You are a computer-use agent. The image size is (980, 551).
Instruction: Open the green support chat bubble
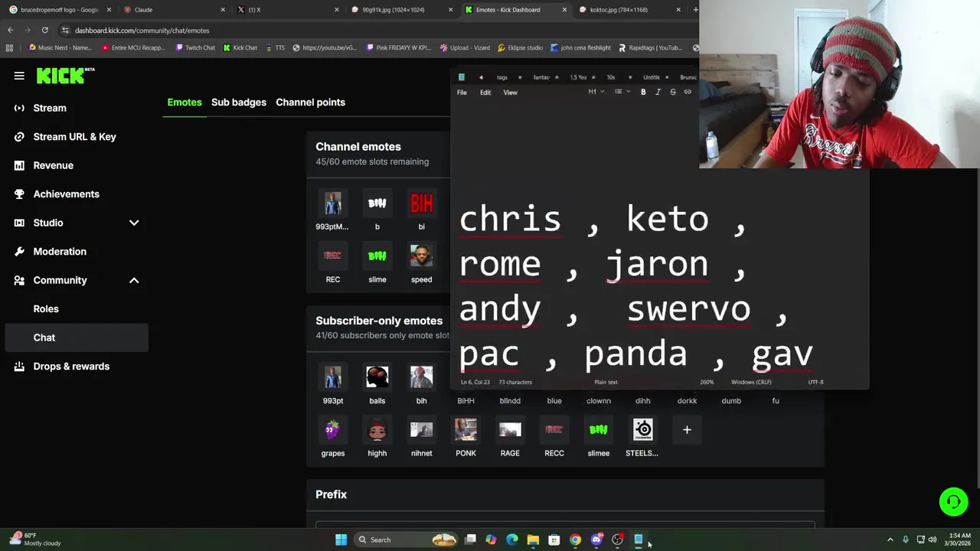(953, 502)
